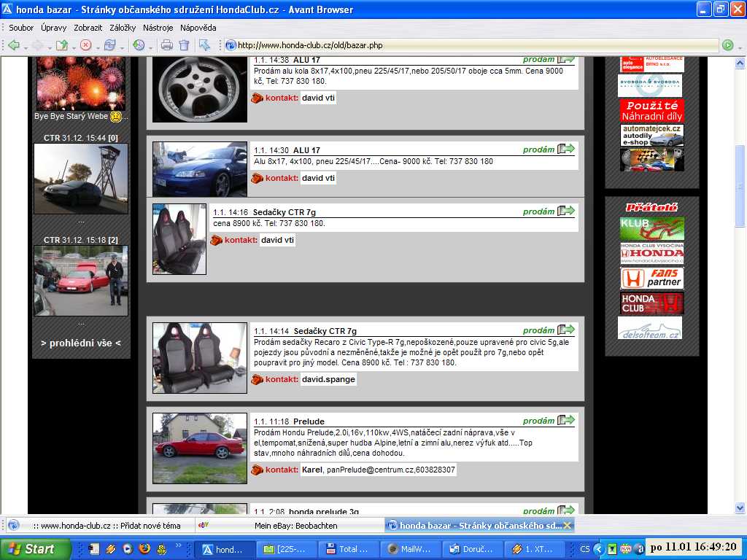
Task: Click the browser Back arrow button
Action: [x=13, y=45]
